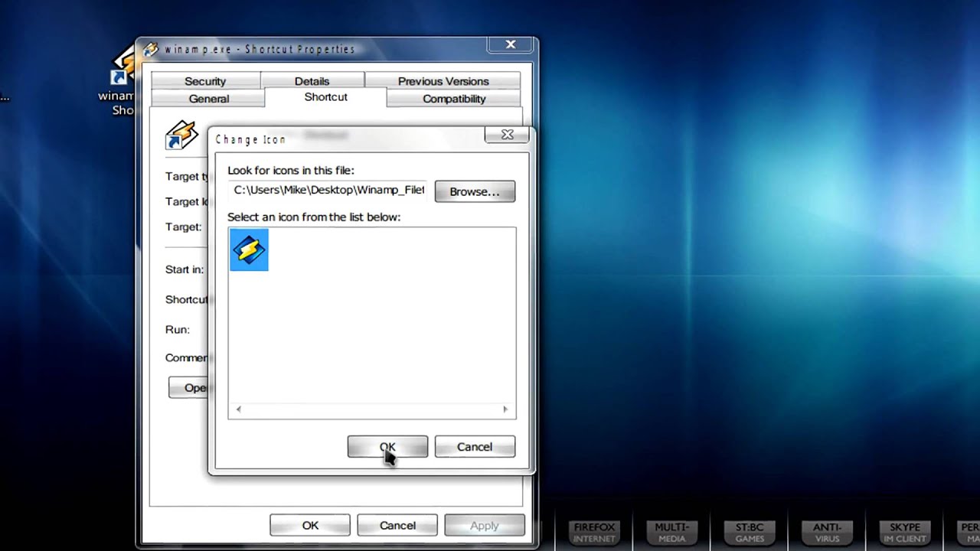Open the Firefox Internet dock item

pyautogui.click(x=595, y=533)
